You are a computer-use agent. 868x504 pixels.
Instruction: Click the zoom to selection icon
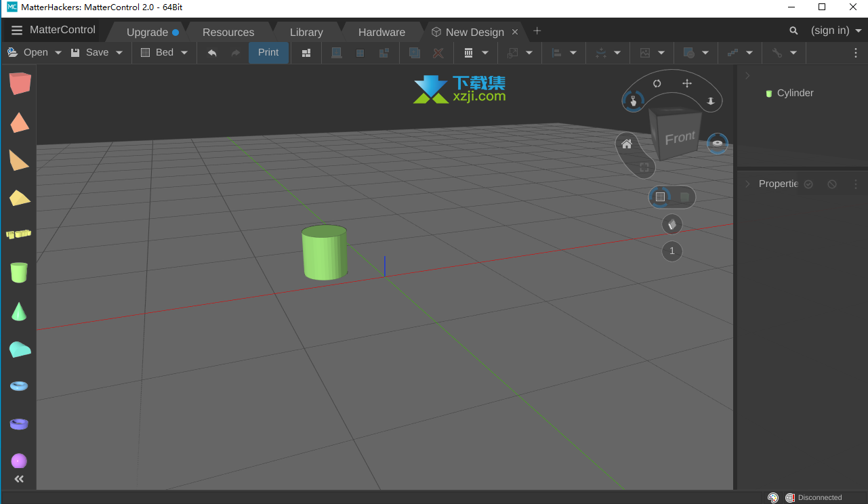coord(644,167)
